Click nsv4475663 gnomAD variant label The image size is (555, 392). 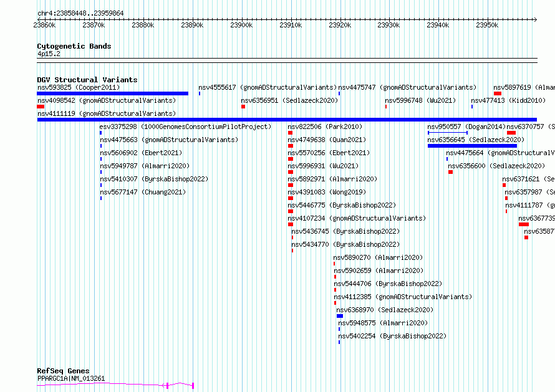click(x=169, y=140)
